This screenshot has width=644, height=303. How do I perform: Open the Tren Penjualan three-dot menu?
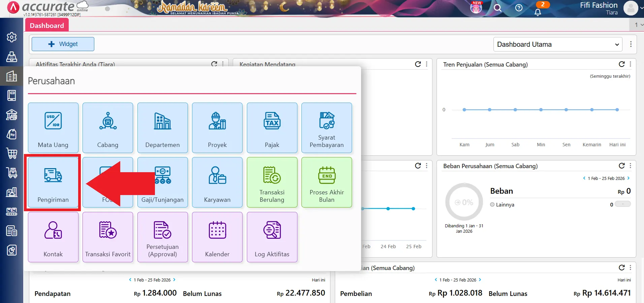(631, 64)
